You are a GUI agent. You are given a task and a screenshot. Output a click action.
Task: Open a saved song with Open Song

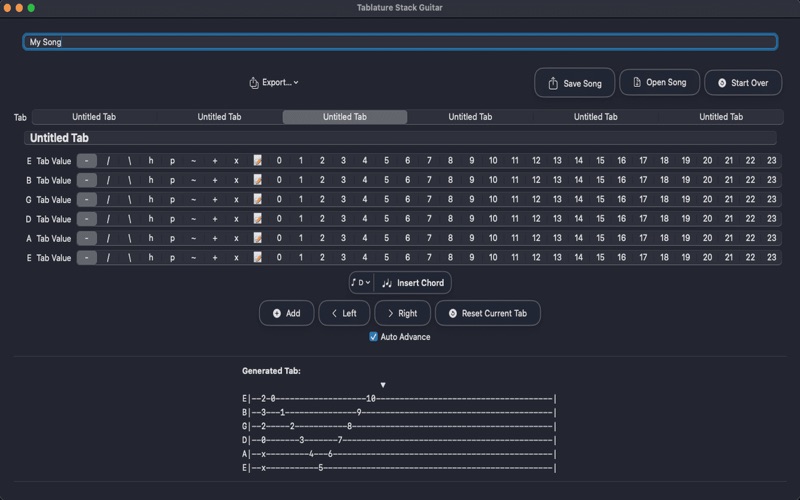[x=659, y=82]
